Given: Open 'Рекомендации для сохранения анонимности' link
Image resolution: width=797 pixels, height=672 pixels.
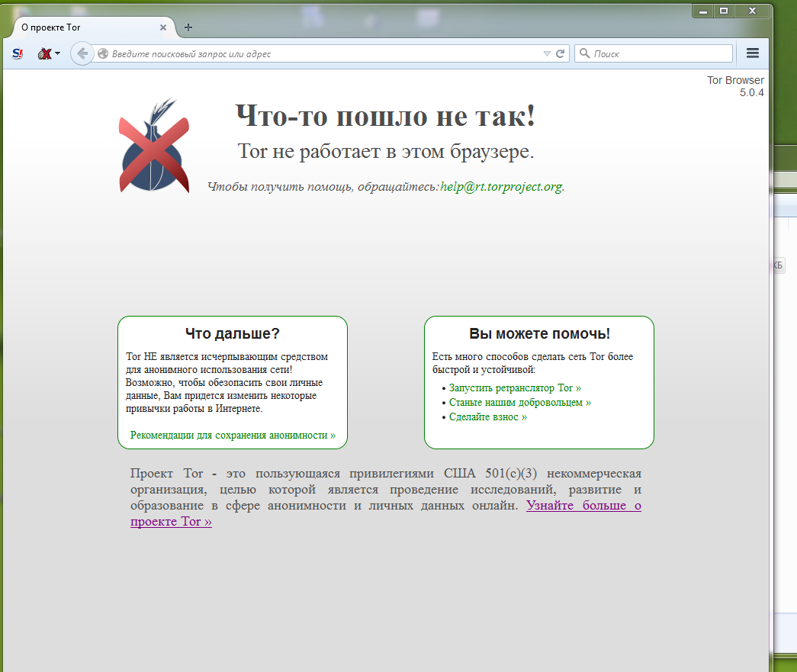Looking at the screenshot, I should [233, 435].
